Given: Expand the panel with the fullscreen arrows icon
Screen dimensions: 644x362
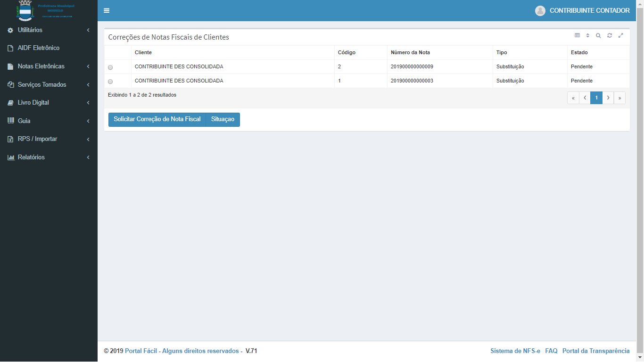Looking at the screenshot, I should tap(621, 35).
